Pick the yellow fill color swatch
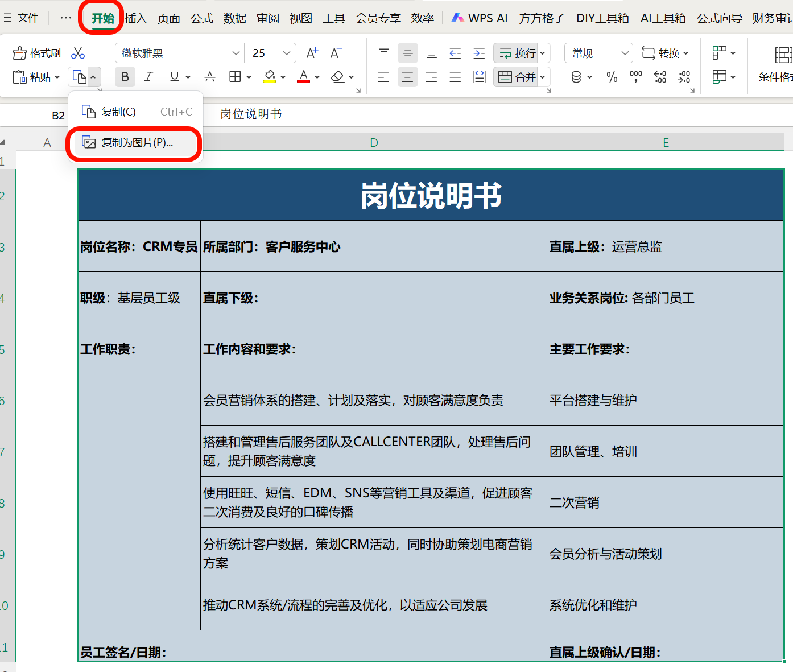 coord(269,80)
